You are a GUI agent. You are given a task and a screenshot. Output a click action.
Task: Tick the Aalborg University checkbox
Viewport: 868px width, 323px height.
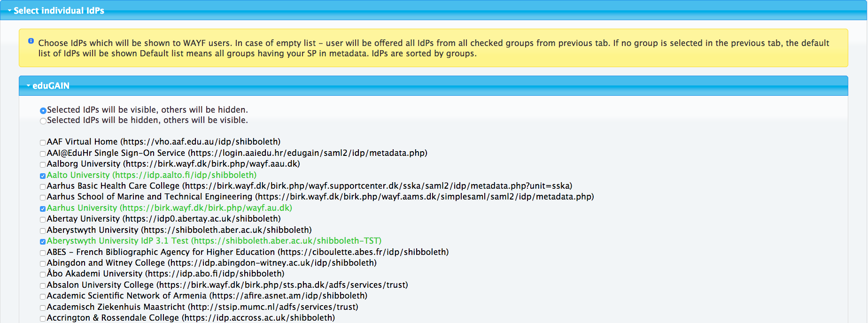[x=43, y=165]
